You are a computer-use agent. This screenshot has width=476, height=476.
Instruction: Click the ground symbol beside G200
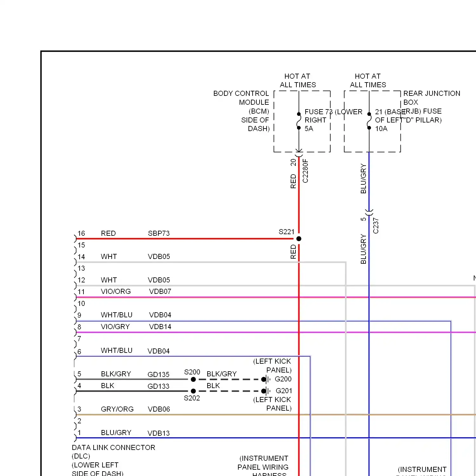click(267, 379)
